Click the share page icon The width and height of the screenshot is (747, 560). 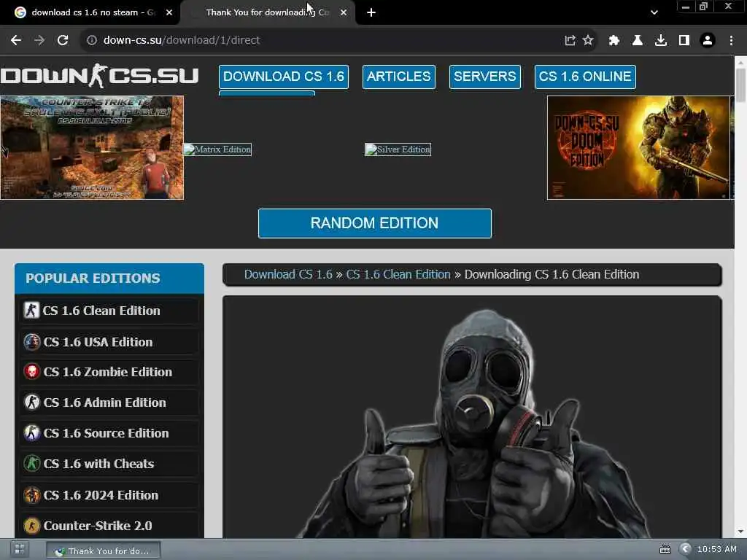pyautogui.click(x=570, y=41)
